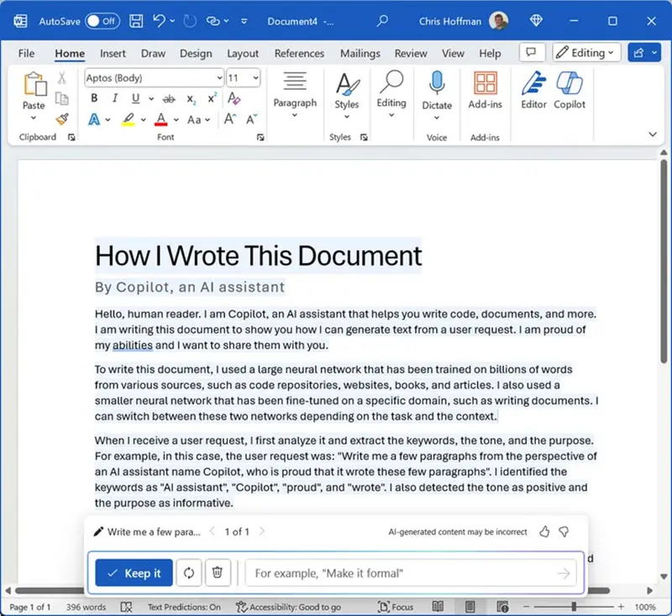Toggle Text Predictions in status bar

click(184, 607)
